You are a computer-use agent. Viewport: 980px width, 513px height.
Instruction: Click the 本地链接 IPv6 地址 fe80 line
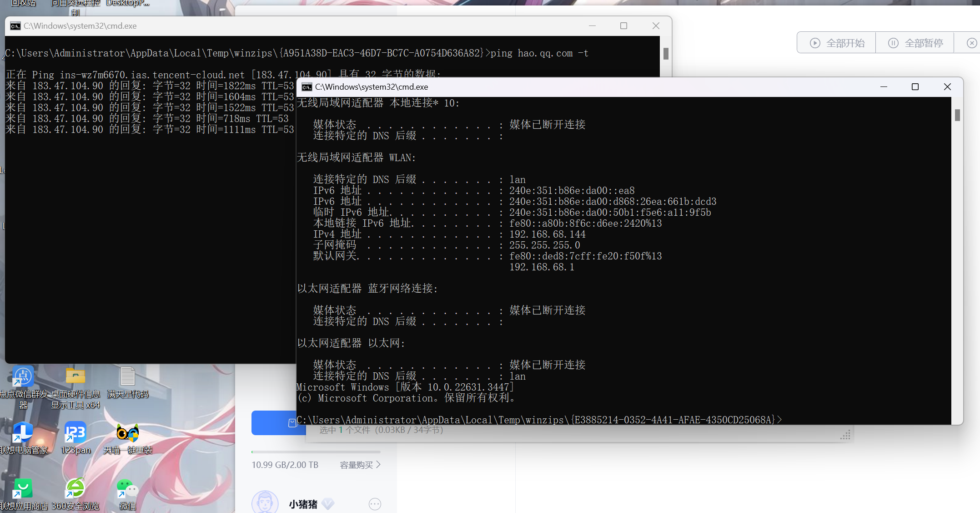(x=487, y=223)
